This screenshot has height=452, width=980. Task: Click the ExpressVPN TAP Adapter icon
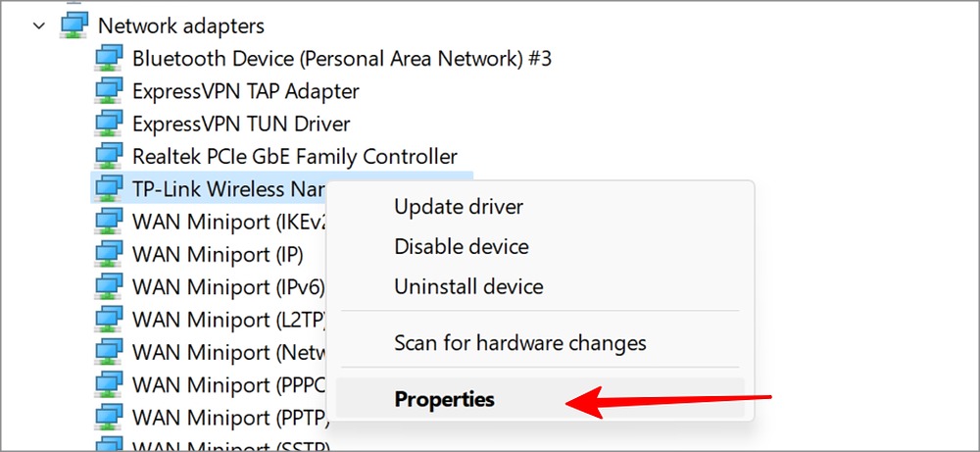(107, 91)
